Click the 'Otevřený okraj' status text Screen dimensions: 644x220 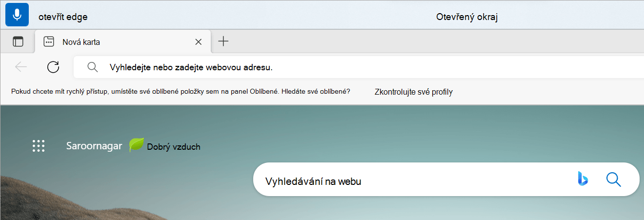tap(466, 17)
